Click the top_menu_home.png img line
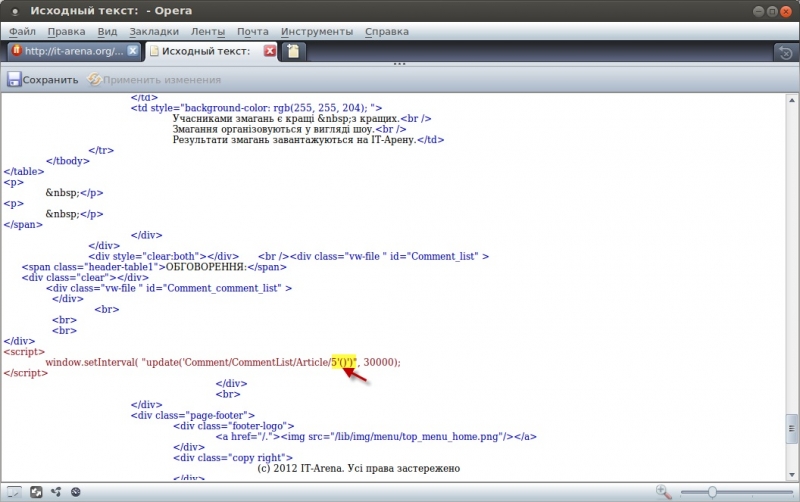This screenshot has height=502, width=800. [376, 437]
